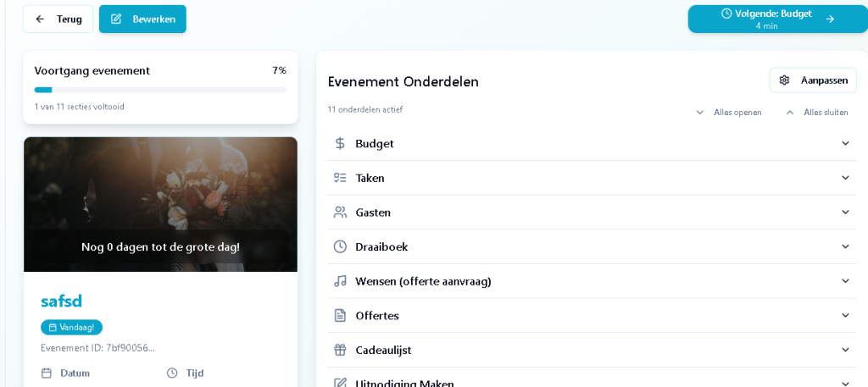Image resolution: width=868 pixels, height=387 pixels.
Task: Expand the Offertes section chevron
Action: (x=844, y=316)
